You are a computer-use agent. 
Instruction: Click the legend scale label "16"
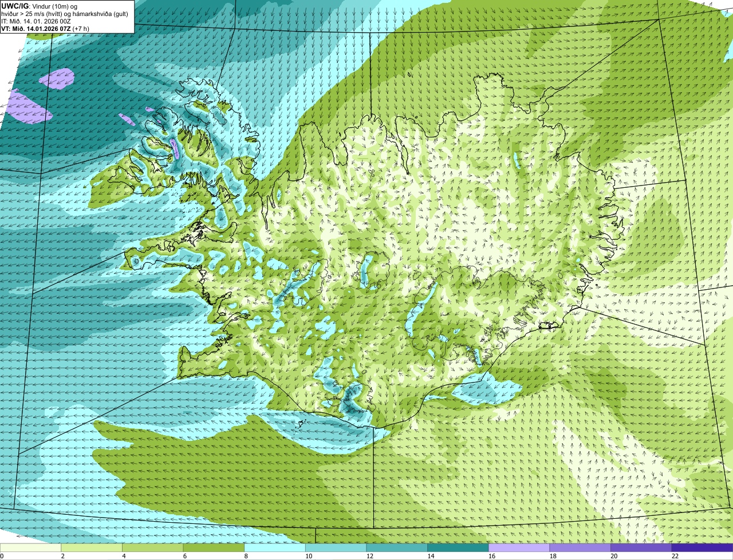click(491, 556)
